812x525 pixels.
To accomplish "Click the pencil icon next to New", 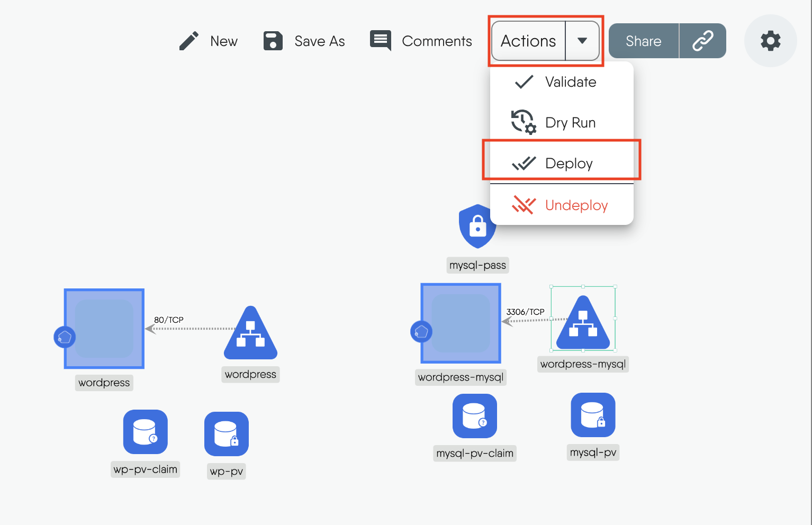I will (188, 40).
